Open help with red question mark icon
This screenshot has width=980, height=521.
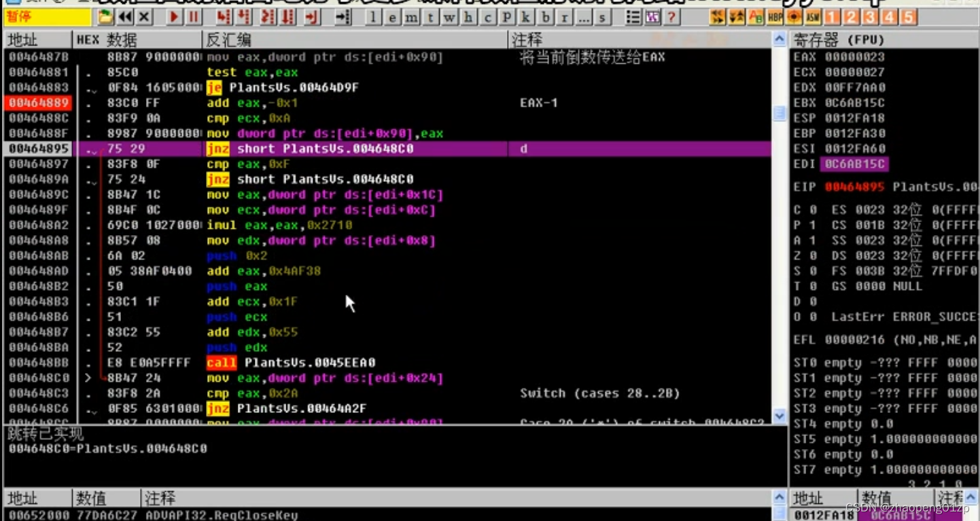[671, 17]
